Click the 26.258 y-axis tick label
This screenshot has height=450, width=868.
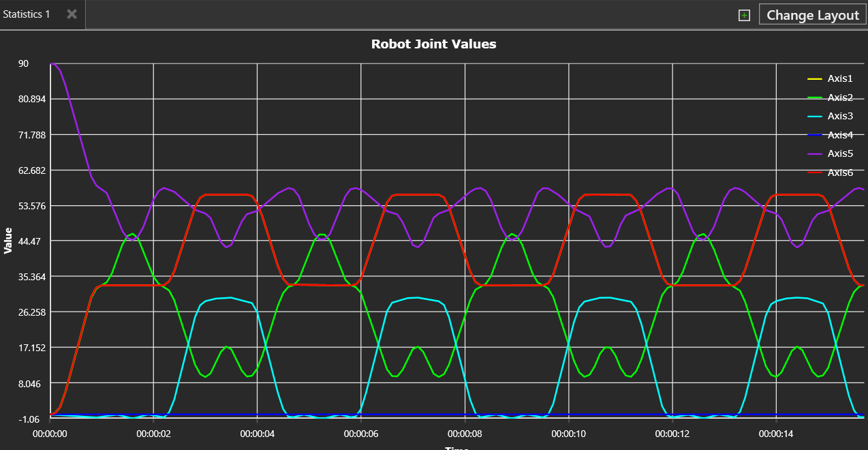[x=31, y=312]
